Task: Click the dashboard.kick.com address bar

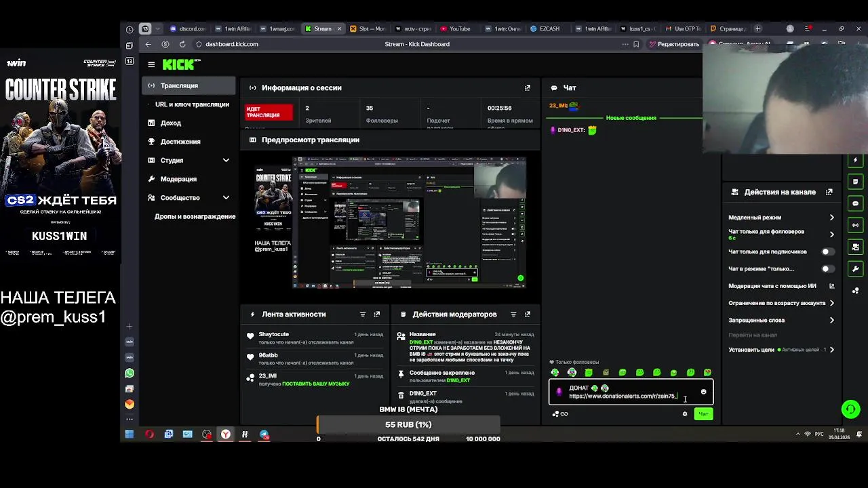Action: click(x=232, y=44)
